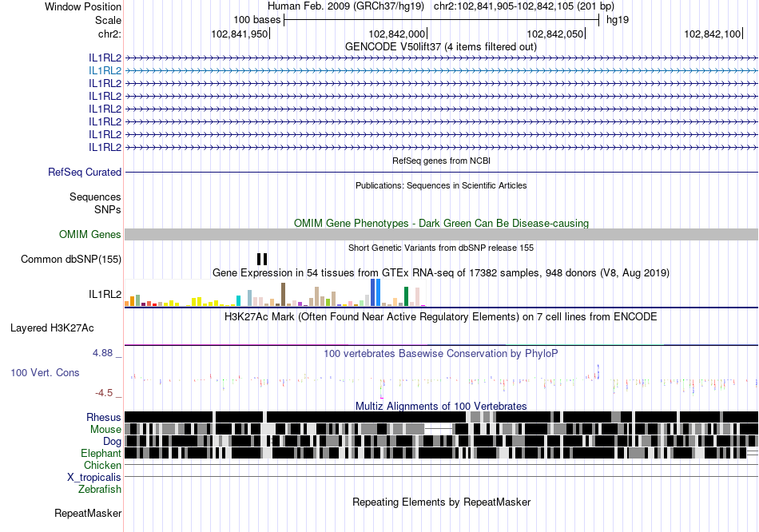
Task: Click the Chicken species label
Action: (x=102, y=465)
